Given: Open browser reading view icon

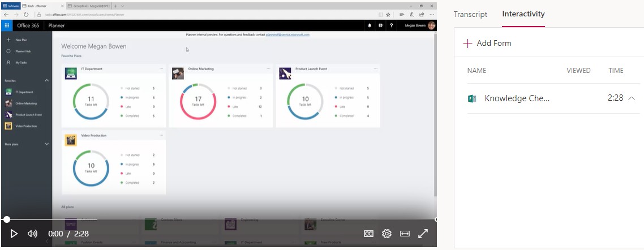Looking at the screenshot, I should (381, 14).
